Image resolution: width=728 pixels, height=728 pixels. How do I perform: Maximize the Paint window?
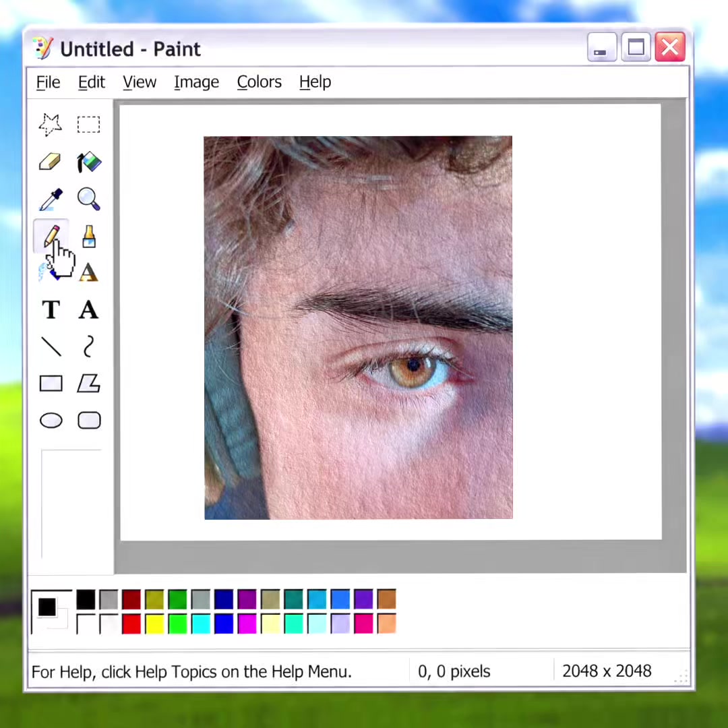click(636, 47)
